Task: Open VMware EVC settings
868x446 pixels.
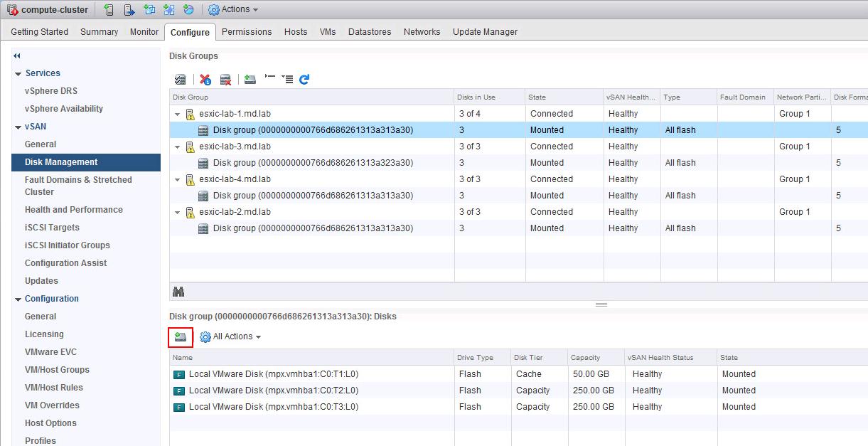Action: click(x=50, y=352)
